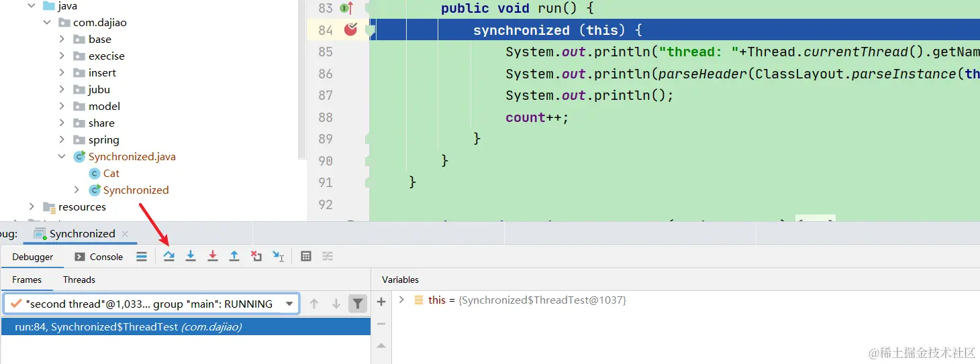The height and width of the screenshot is (364, 980).
Task: Click the Run to Cursor icon
Action: pos(279,256)
